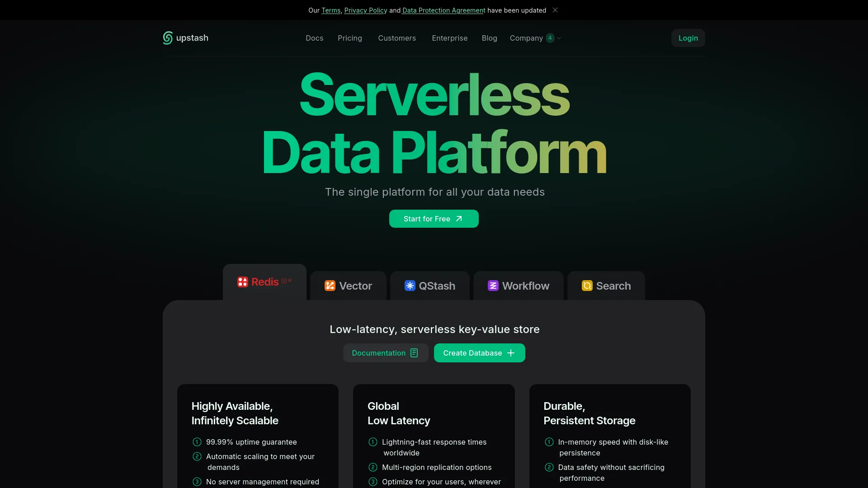Click the 'Serverless' hero heading word
This screenshot has height=488, width=868.
[434, 95]
